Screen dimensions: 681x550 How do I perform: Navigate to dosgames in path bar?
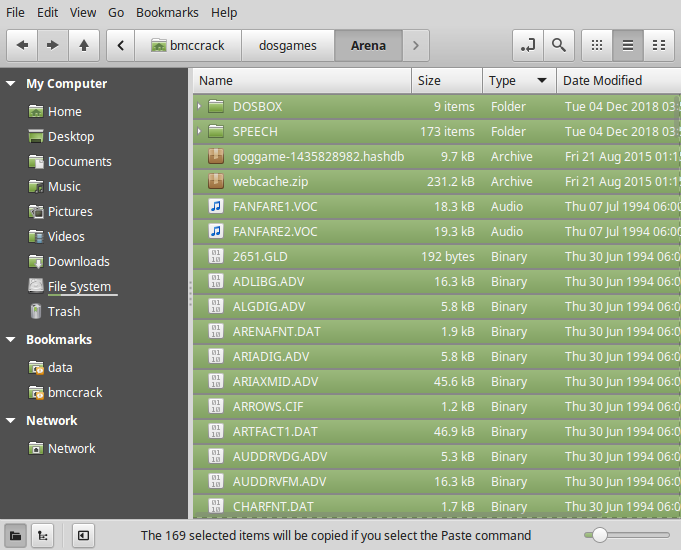tap(288, 45)
